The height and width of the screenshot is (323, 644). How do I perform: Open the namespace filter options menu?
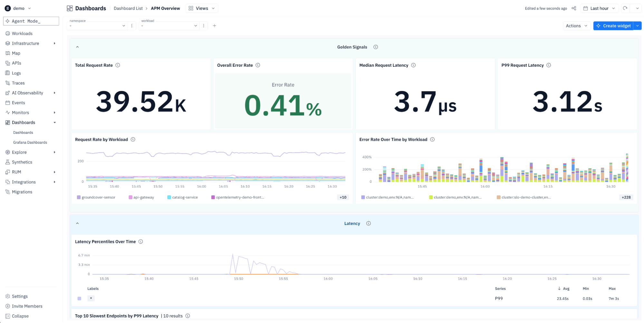coord(132,26)
